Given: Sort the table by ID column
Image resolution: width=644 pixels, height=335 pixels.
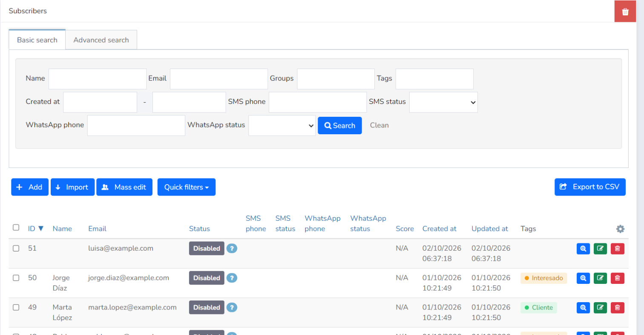Looking at the screenshot, I should [36, 228].
